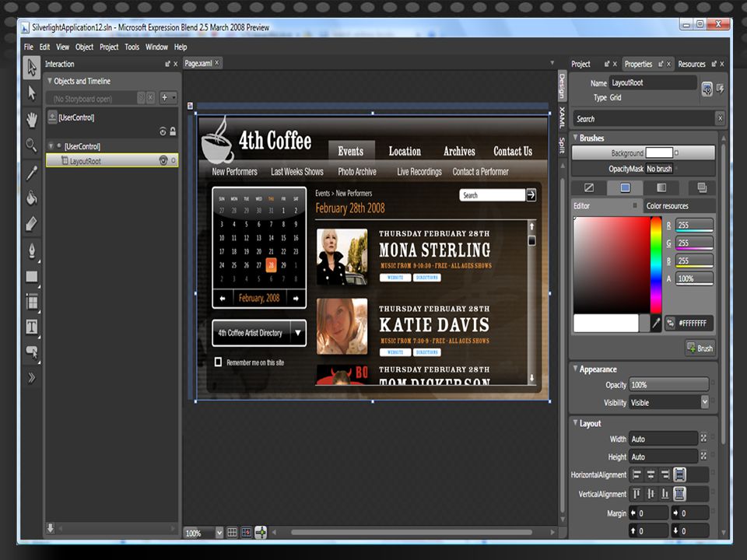The image size is (747, 560).
Task: Toggle LayoutRoot visibility eye
Action: pyautogui.click(x=163, y=161)
